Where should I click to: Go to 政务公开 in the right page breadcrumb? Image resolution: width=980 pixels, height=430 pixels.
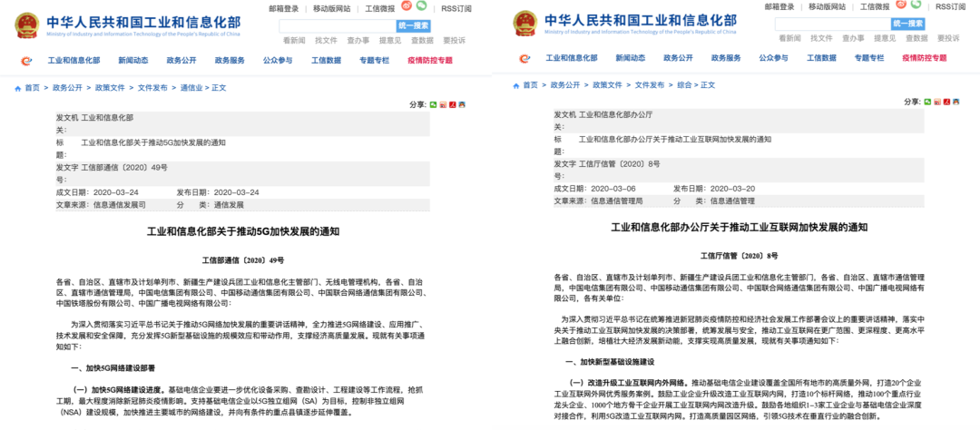coord(565,85)
